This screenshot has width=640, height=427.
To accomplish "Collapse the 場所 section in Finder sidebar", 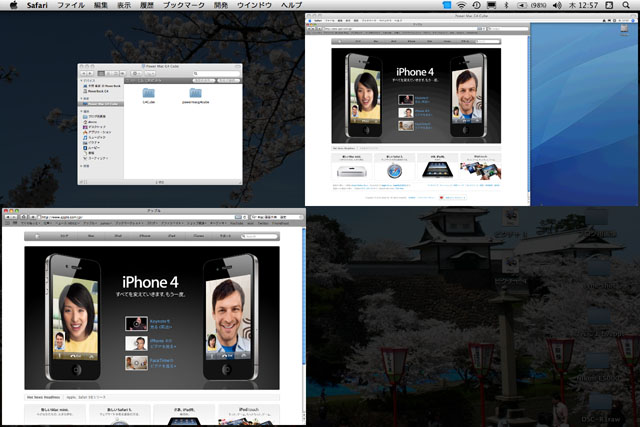I will click(x=82, y=111).
